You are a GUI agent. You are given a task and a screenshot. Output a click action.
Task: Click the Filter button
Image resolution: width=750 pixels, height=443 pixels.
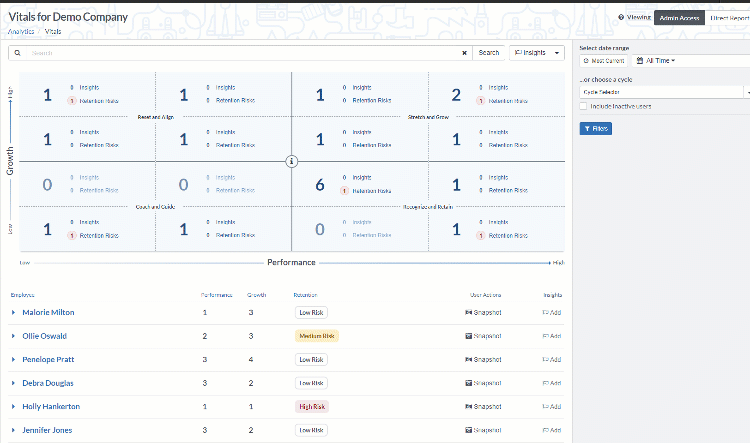596,129
